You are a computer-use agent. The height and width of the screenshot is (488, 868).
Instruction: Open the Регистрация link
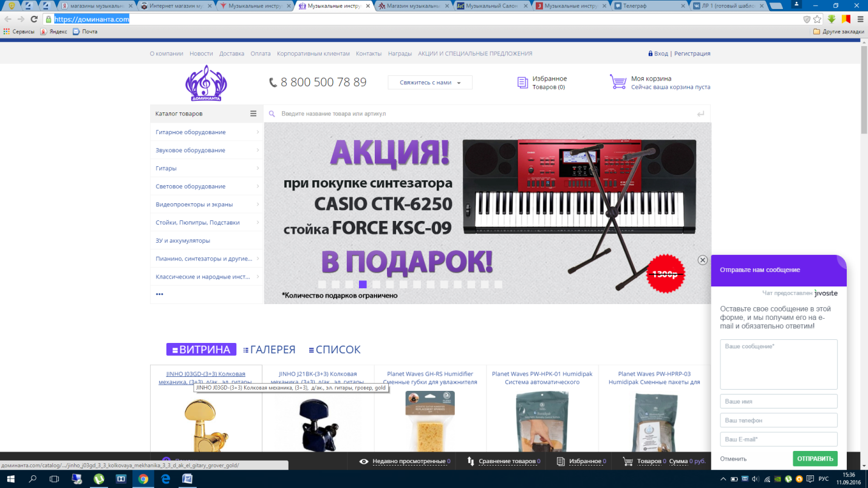coord(692,53)
